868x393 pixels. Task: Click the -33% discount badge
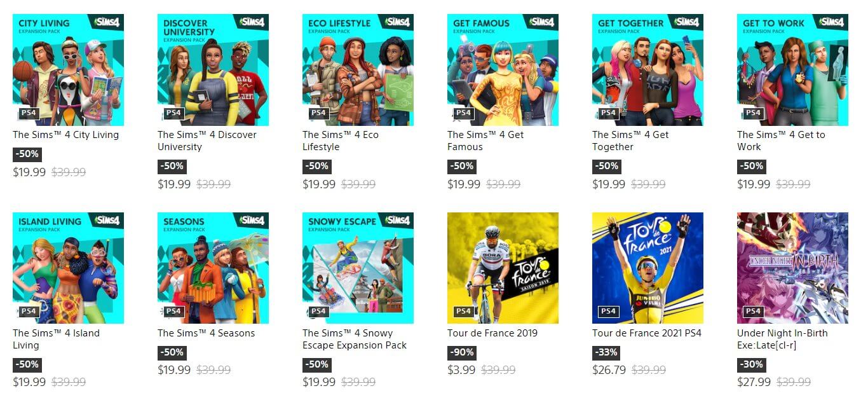[x=606, y=352]
